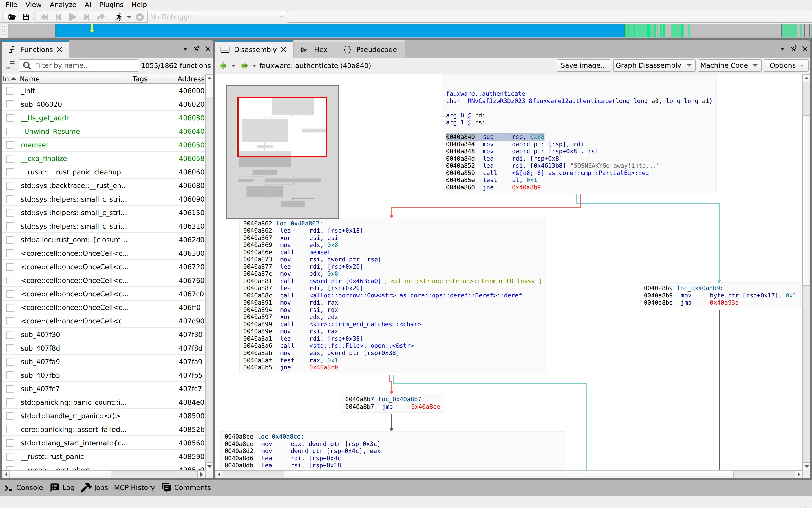Open the Options dropdown
The image size is (812, 508).
[x=786, y=65]
